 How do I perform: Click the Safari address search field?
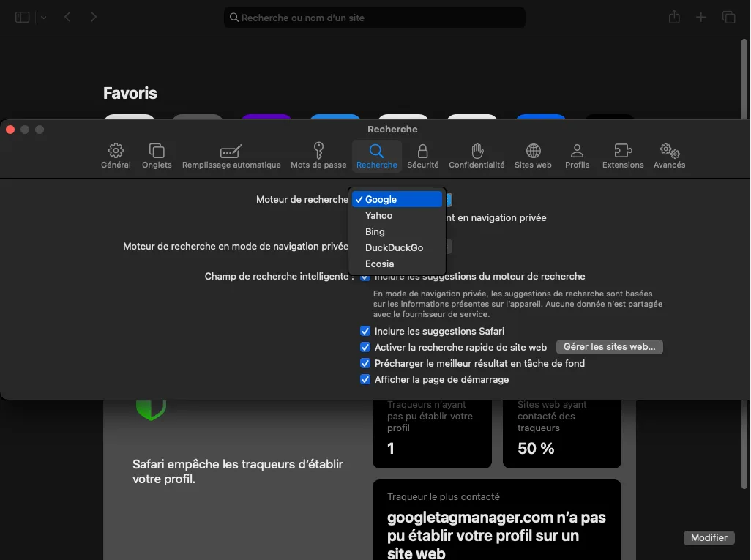click(x=375, y=18)
